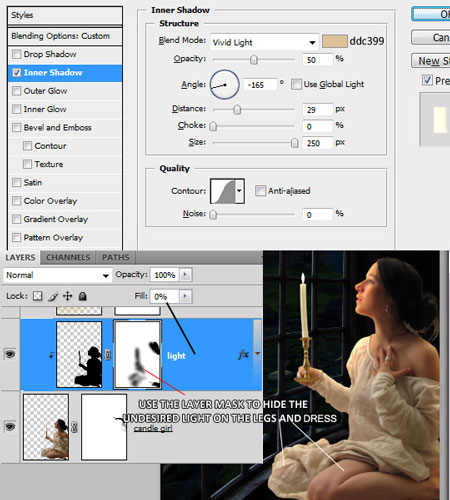
Task: Enable the Outer Glow checkbox
Action: [16, 91]
